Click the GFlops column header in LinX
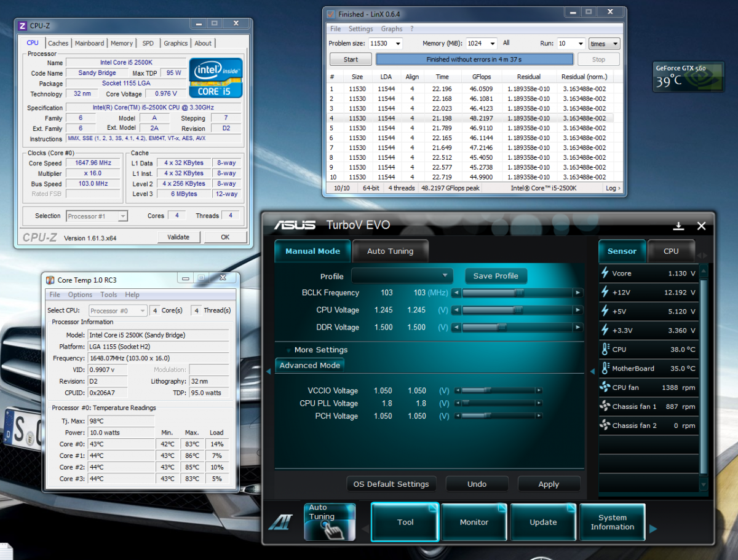 pos(480,77)
